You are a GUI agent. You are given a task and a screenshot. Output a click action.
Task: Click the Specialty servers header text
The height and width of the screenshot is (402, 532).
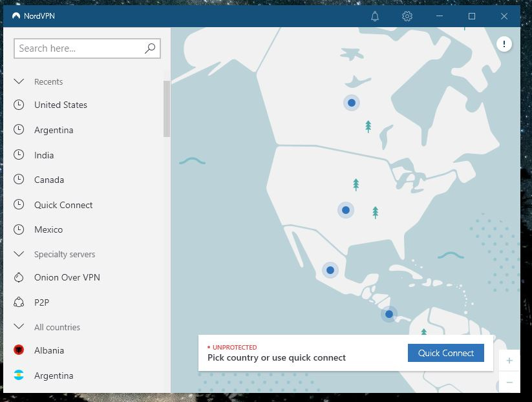[65, 255]
